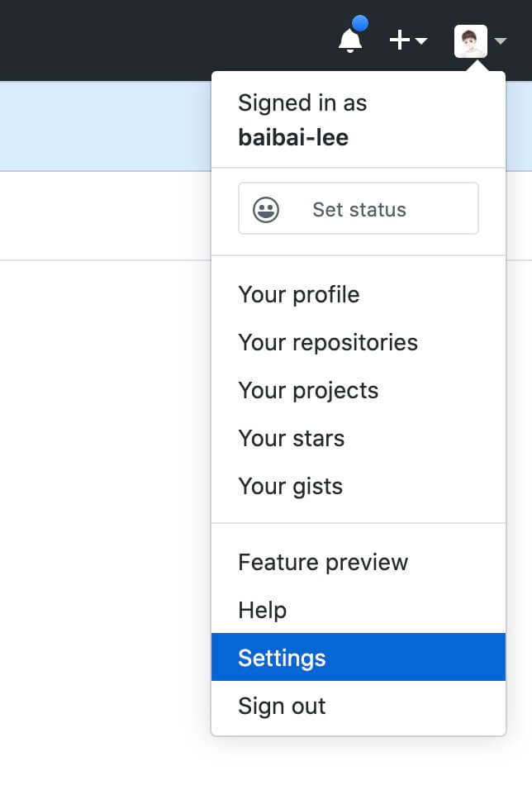The height and width of the screenshot is (785, 532).
Task: Choose Feature preview from the menu
Action: tap(323, 562)
